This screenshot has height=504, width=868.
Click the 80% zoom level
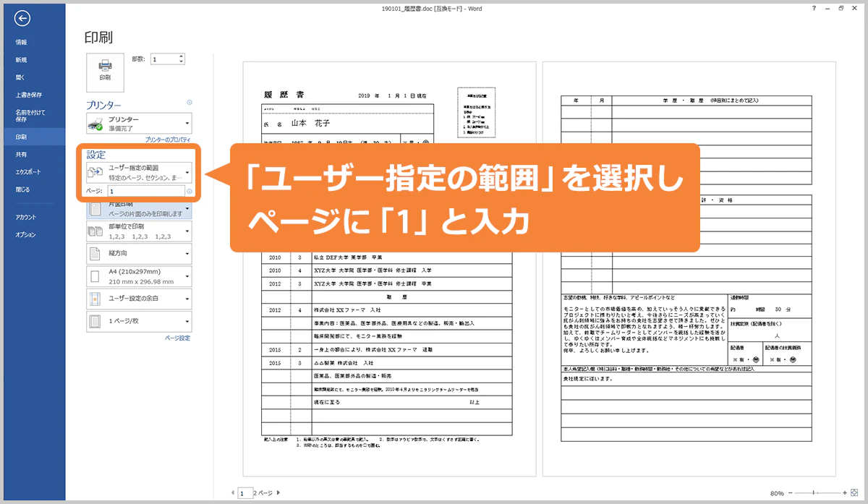(777, 493)
